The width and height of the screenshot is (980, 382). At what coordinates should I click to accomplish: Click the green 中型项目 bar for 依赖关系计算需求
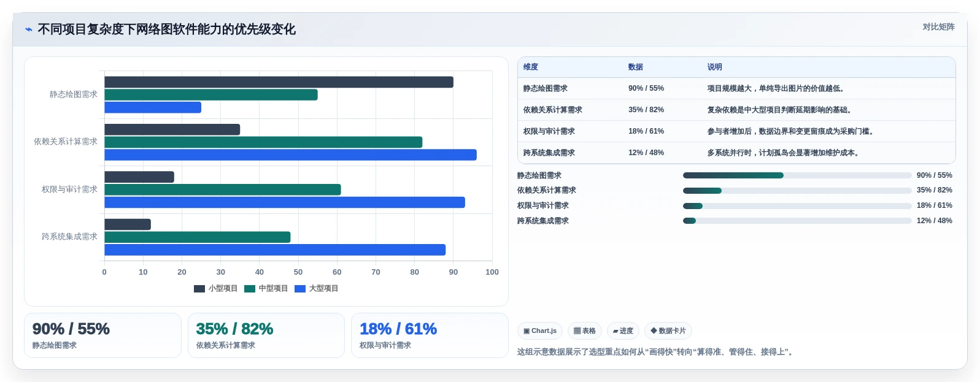[x=263, y=142]
